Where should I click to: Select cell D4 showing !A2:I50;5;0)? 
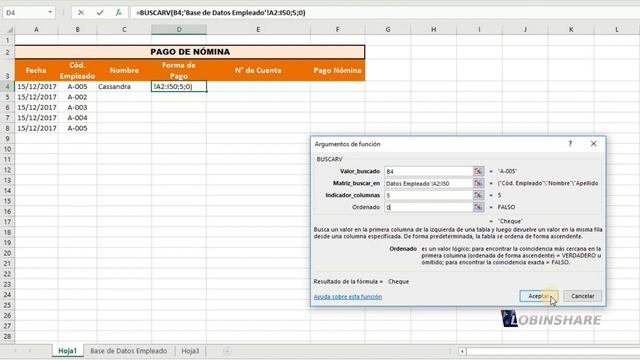coord(179,87)
